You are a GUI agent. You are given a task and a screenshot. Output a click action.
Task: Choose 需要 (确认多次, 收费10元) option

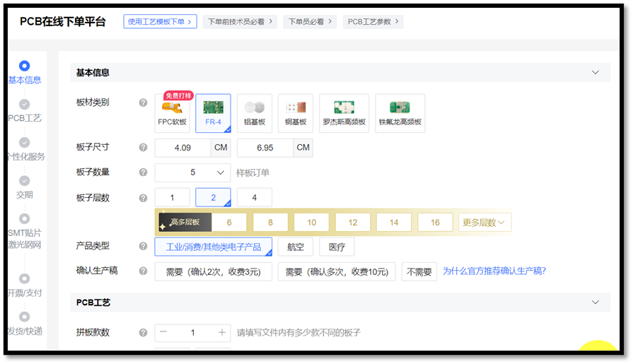[x=337, y=271]
